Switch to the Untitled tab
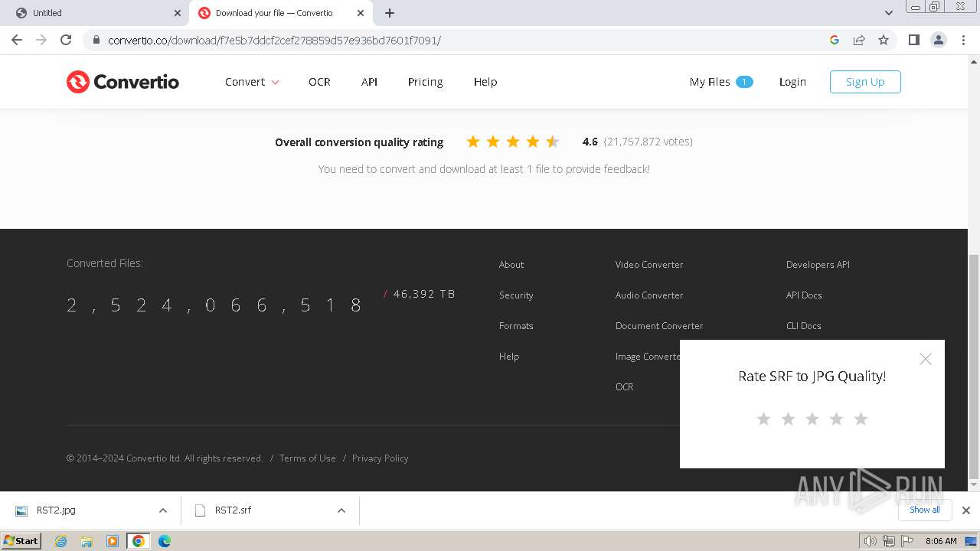 tap(94, 13)
